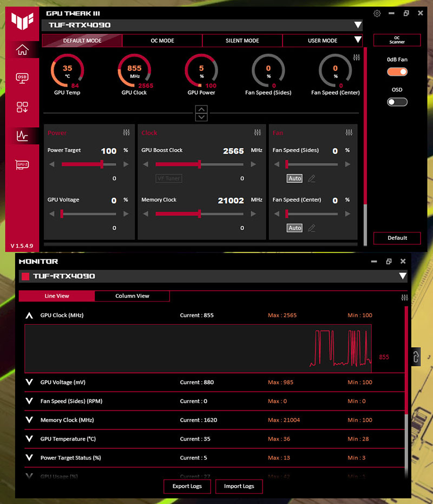Launch the OC Scanner
433x504 pixels.
click(x=397, y=40)
